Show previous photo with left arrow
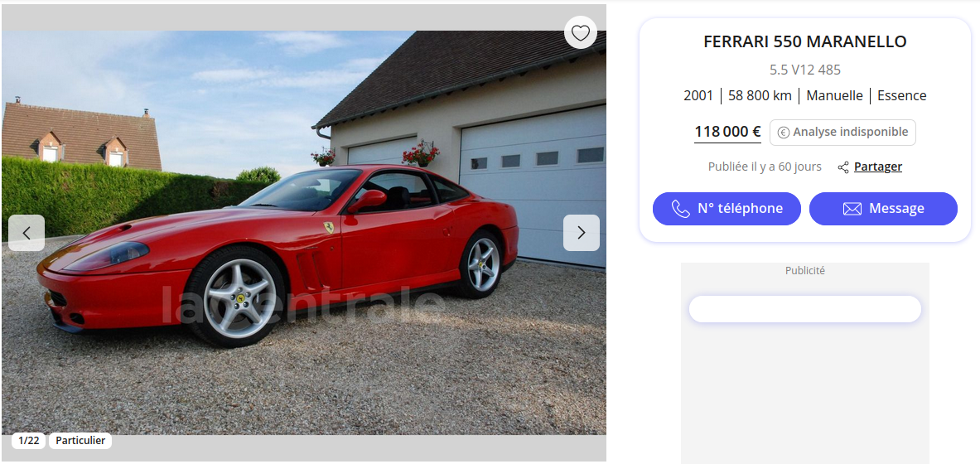Screen dimensions: 980x464 pyautogui.click(x=27, y=233)
